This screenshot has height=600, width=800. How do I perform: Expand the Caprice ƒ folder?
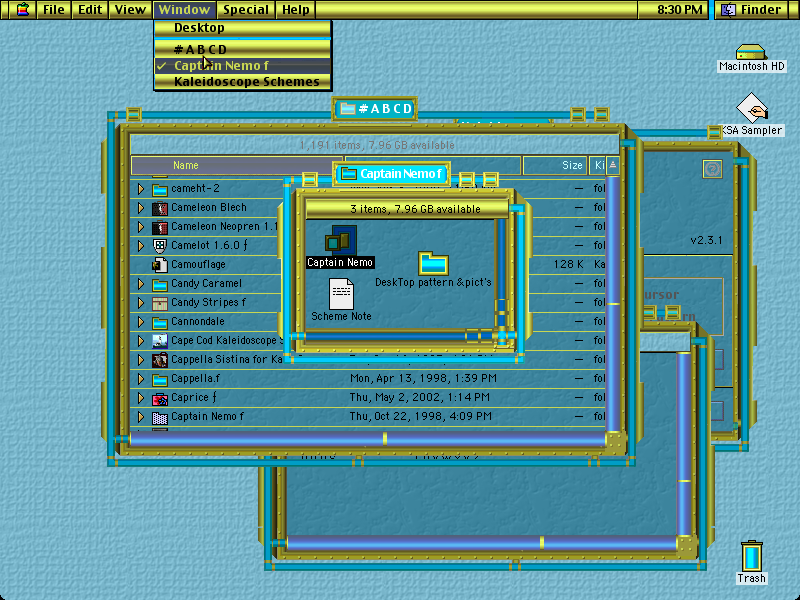click(141, 397)
